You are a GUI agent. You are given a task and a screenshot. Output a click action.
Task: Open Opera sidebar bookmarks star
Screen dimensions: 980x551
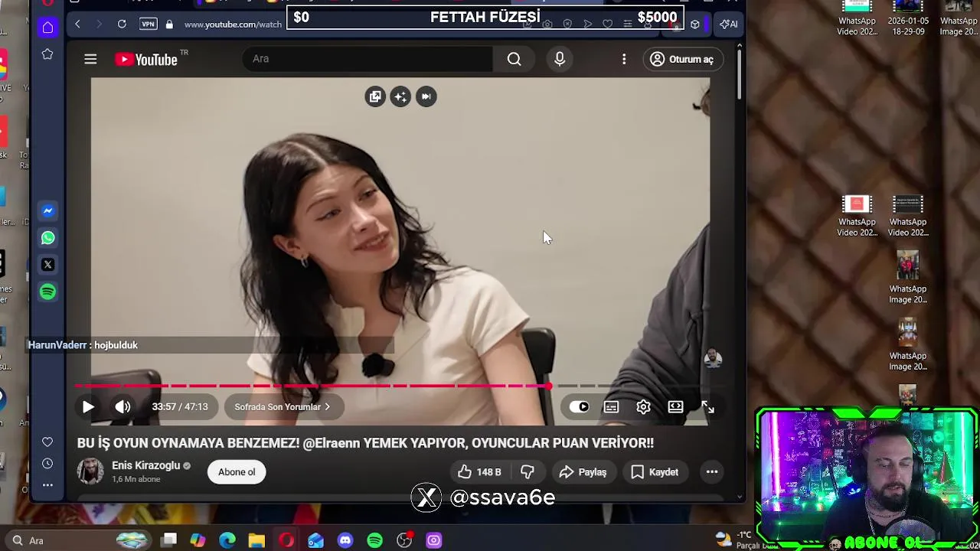(47, 54)
